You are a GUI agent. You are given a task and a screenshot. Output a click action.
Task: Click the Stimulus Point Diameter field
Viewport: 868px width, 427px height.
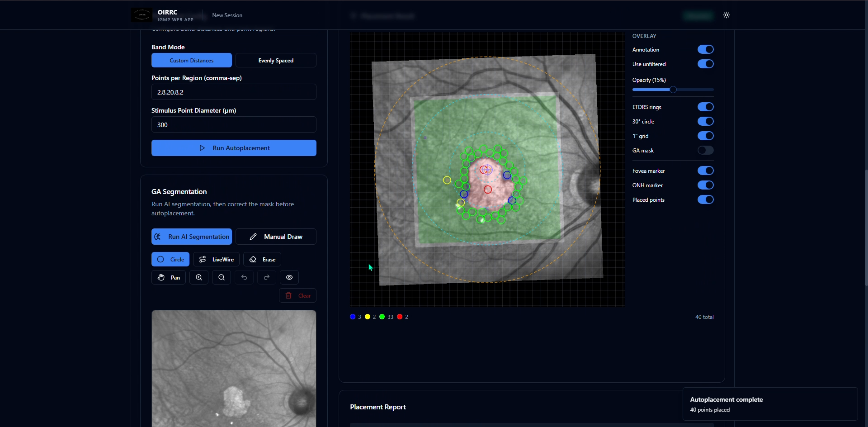[234, 125]
